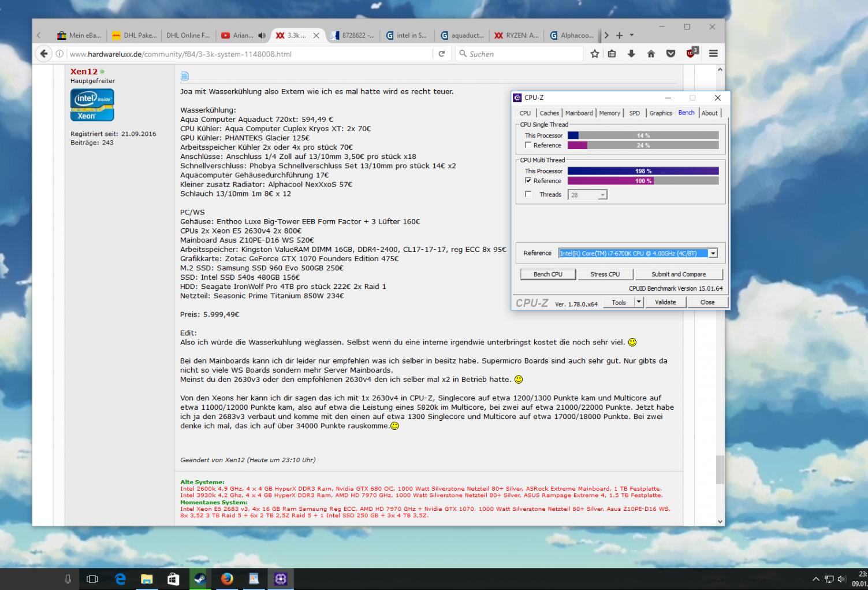Open the Tools dropdown arrow in CPU-Z
This screenshot has height=590, width=868.
point(638,302)
